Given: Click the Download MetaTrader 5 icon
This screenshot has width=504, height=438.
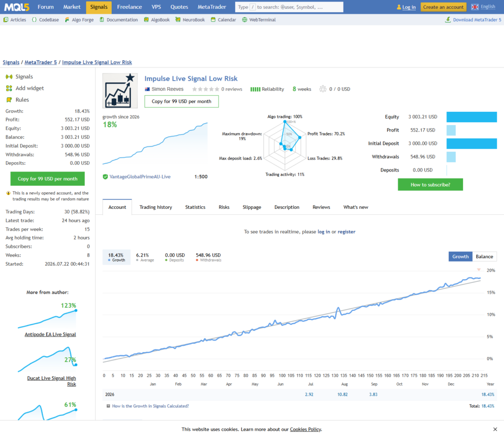Looking at the screenshot, I should coord(448,20).
